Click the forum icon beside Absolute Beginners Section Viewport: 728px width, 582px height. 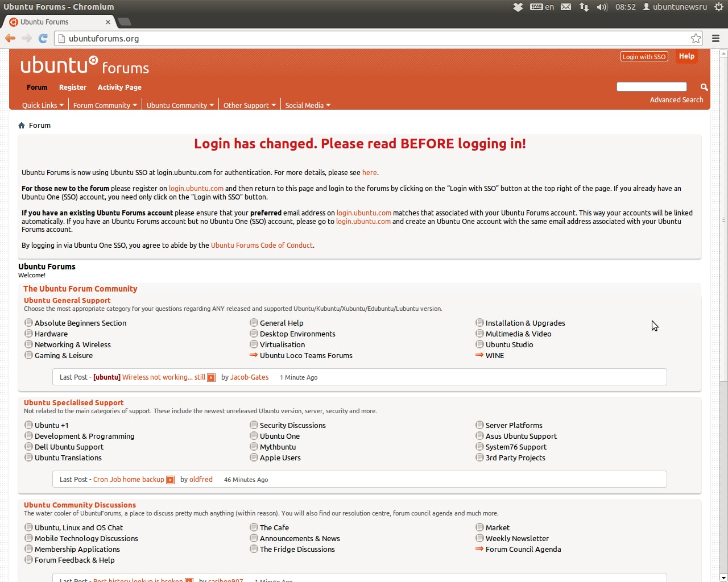click(x=28, y=322)
